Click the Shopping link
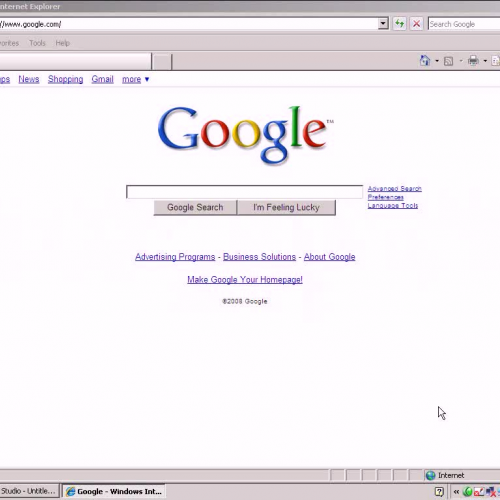 click(x=65, y=79)
